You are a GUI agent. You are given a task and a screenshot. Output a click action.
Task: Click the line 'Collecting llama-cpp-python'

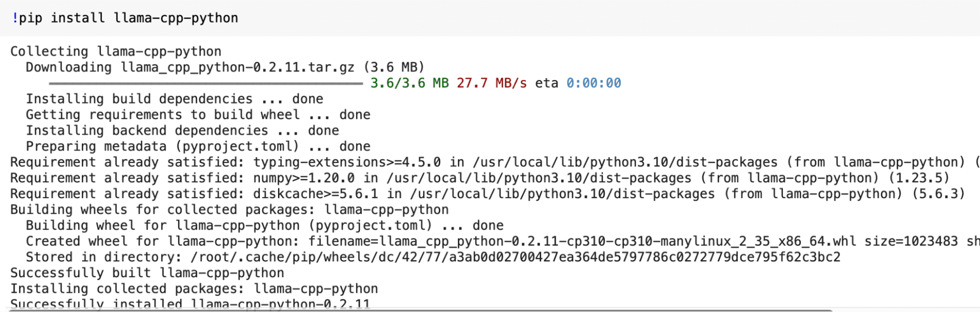coord(116,52)
